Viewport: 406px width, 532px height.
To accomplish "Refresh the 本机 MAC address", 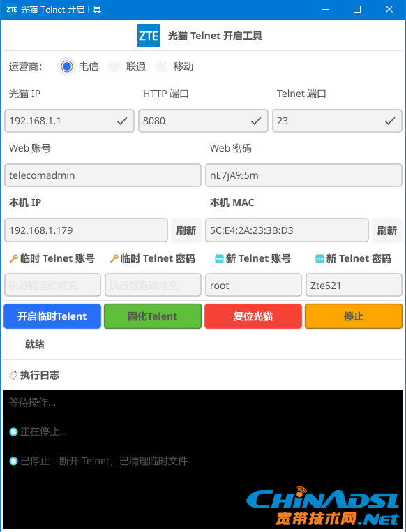I will pos(387,230).
